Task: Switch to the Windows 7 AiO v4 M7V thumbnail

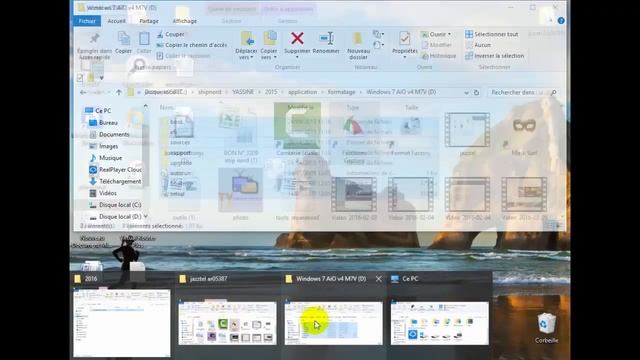Action: coord(333,323)
